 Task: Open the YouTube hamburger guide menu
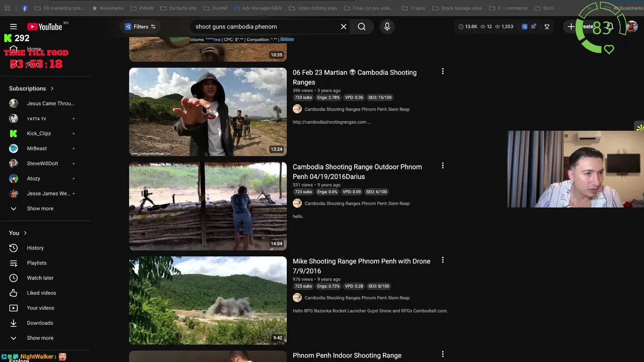coord(14,27)
